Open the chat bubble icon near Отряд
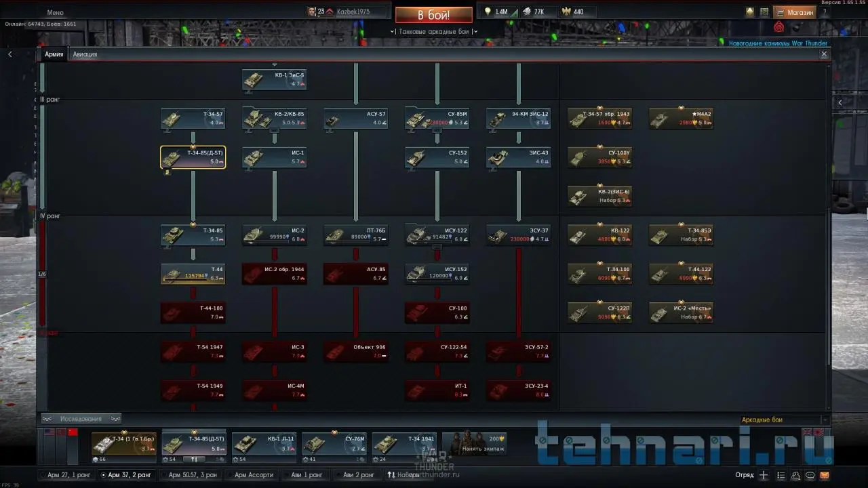The image size is (868, 488). pos(810,475)
